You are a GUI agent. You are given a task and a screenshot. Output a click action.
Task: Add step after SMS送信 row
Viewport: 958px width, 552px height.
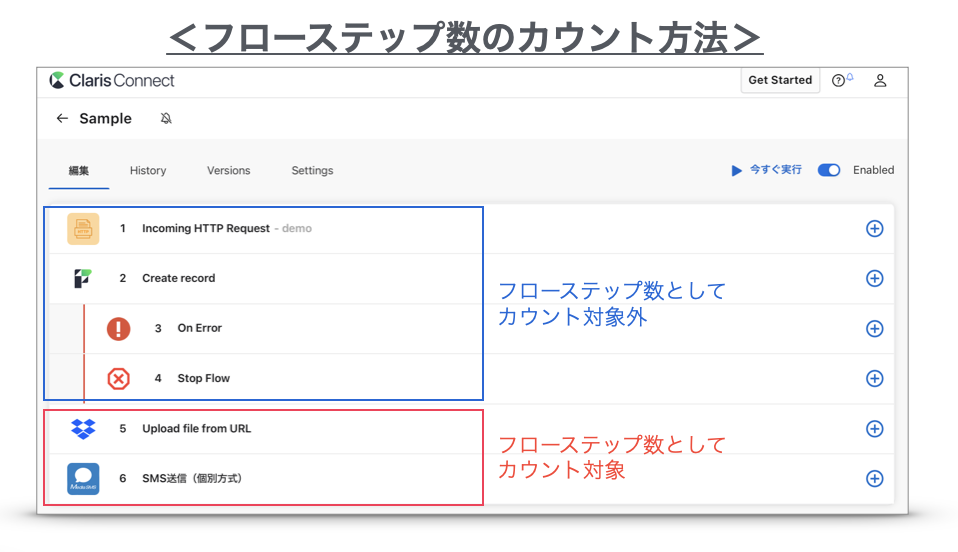click(874, 479)
